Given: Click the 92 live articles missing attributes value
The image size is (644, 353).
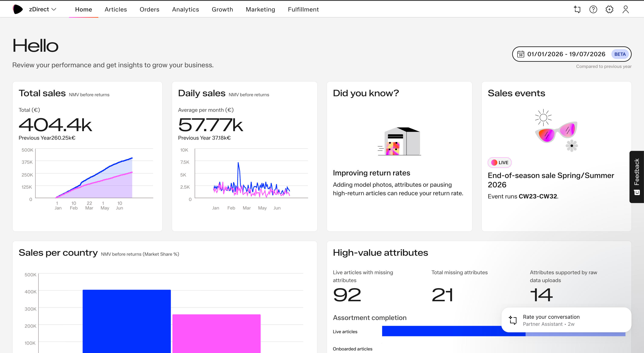Looking at the screenshot, I should [347, 295].
